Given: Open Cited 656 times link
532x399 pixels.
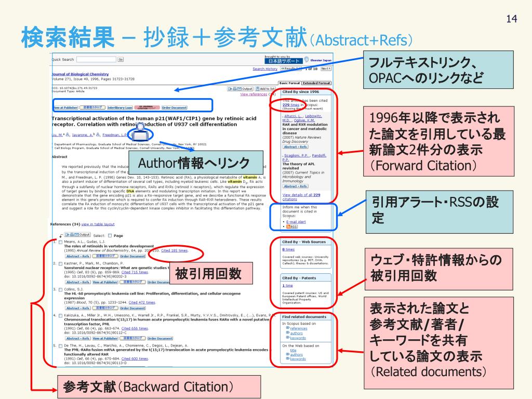Looking at the screenshot, I should (135, 328).
